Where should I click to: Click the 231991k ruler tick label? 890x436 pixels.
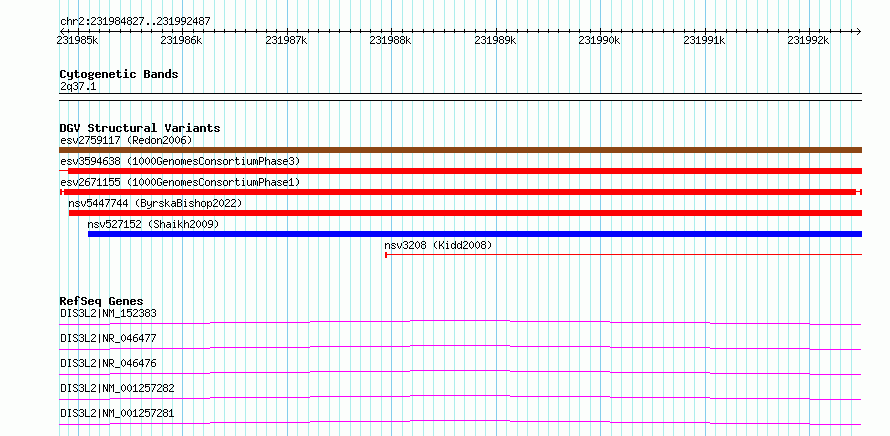(x=704, y=40)
